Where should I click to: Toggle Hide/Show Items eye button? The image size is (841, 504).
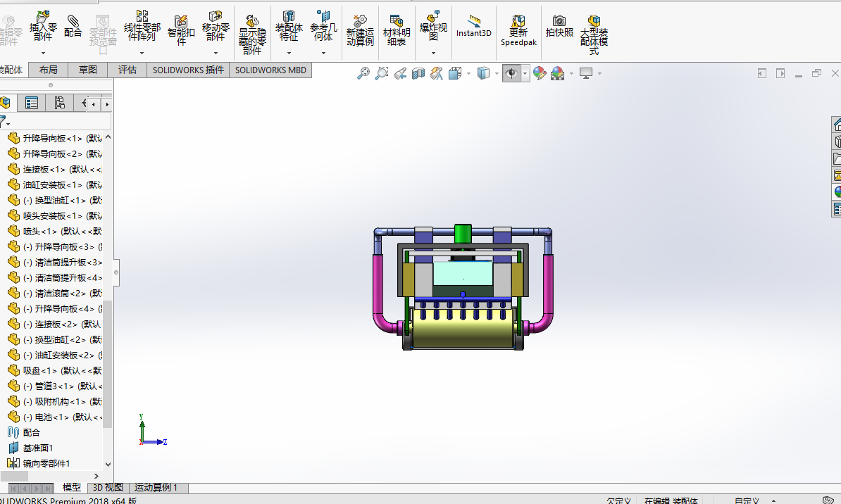511,73
